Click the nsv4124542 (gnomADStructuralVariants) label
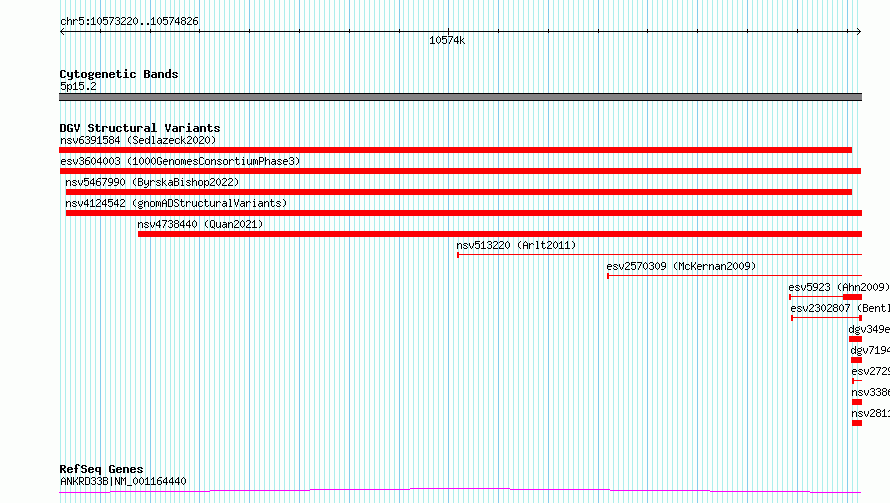 176,203
